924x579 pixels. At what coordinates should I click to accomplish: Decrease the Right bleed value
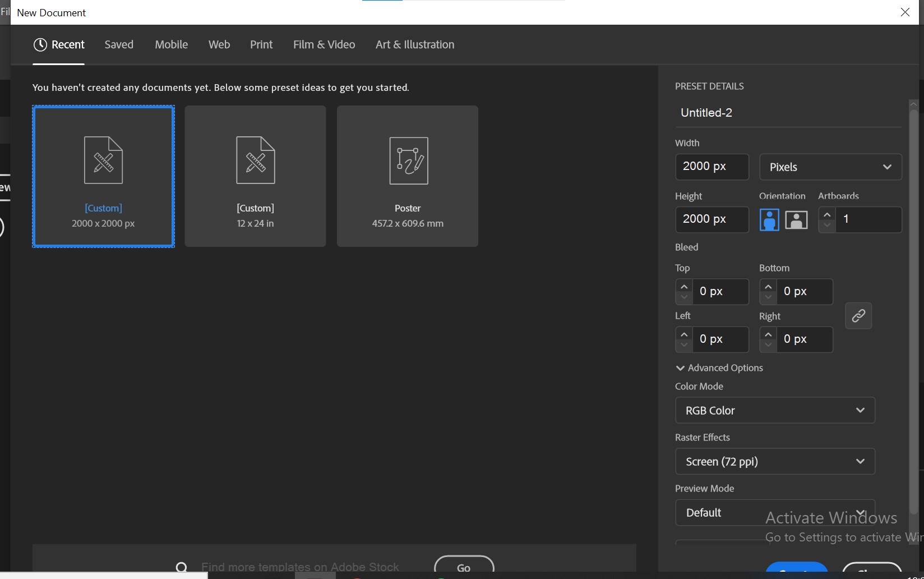(768, 345)
